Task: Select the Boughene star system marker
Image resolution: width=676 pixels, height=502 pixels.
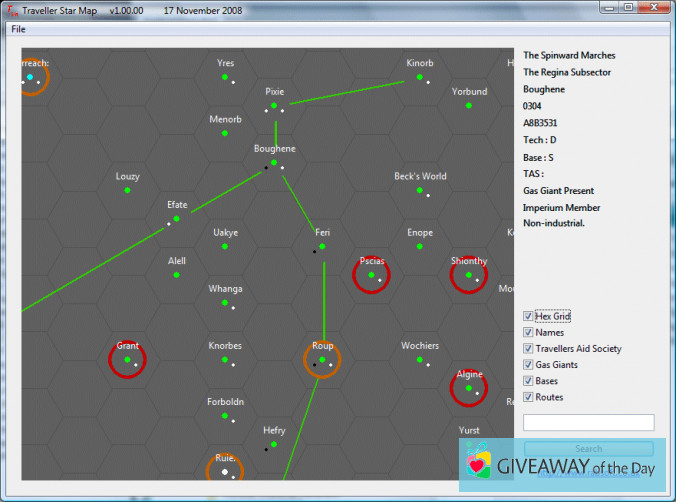Action: click(x=274, y=161)
